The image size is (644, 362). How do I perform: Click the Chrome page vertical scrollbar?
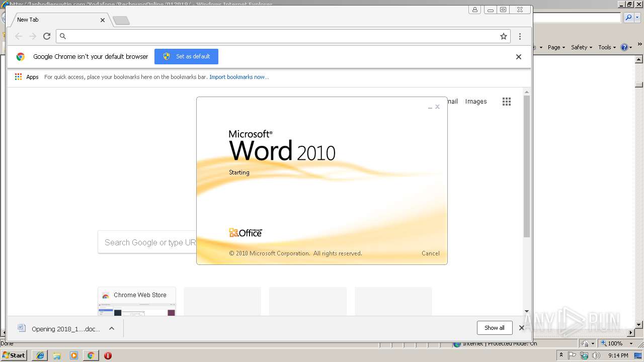click(x=527, y=166)
